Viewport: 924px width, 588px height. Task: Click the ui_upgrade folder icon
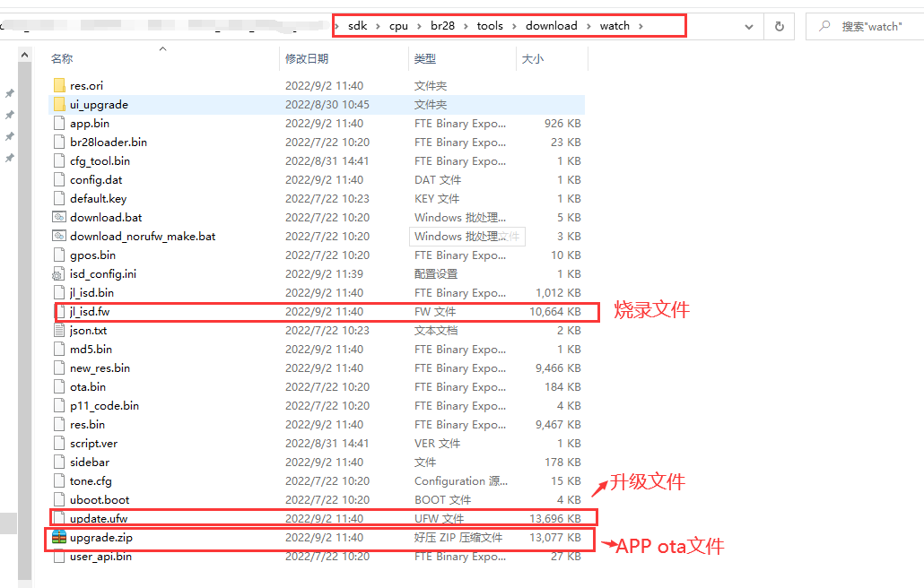59,104
